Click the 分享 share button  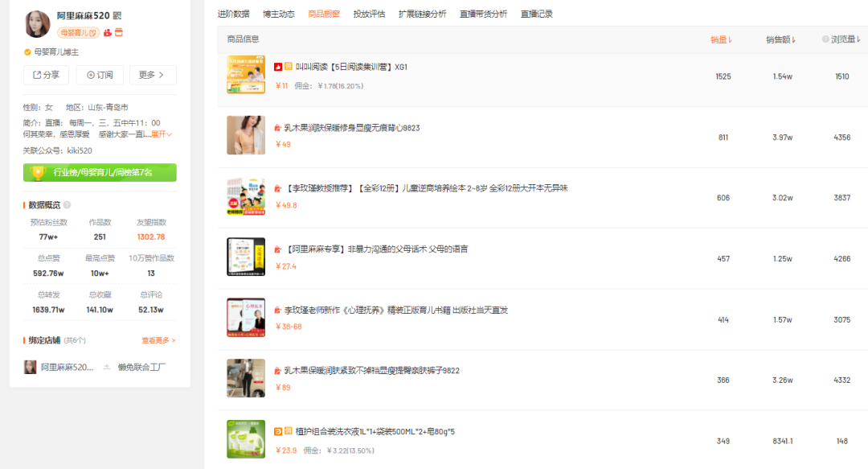(46, 75)
